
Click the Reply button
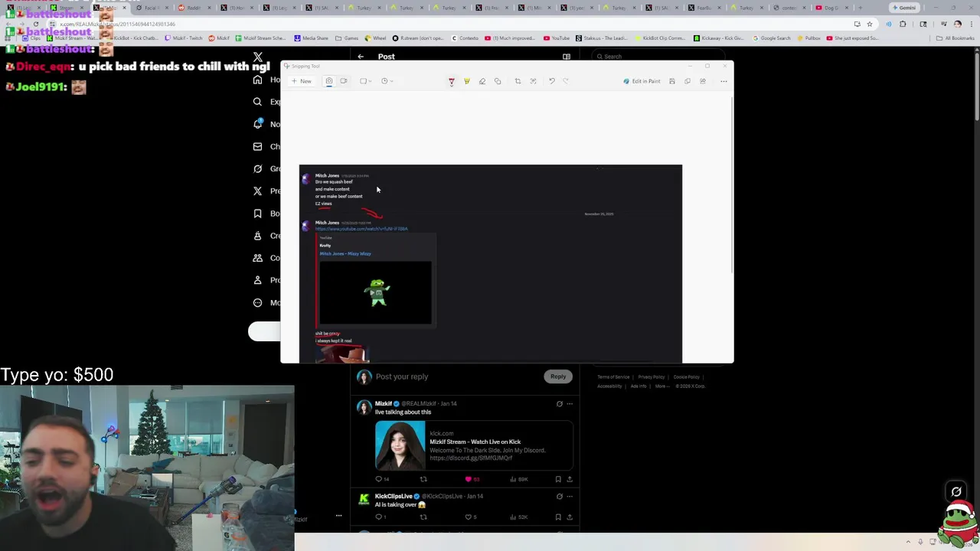[x=558, y=377]
